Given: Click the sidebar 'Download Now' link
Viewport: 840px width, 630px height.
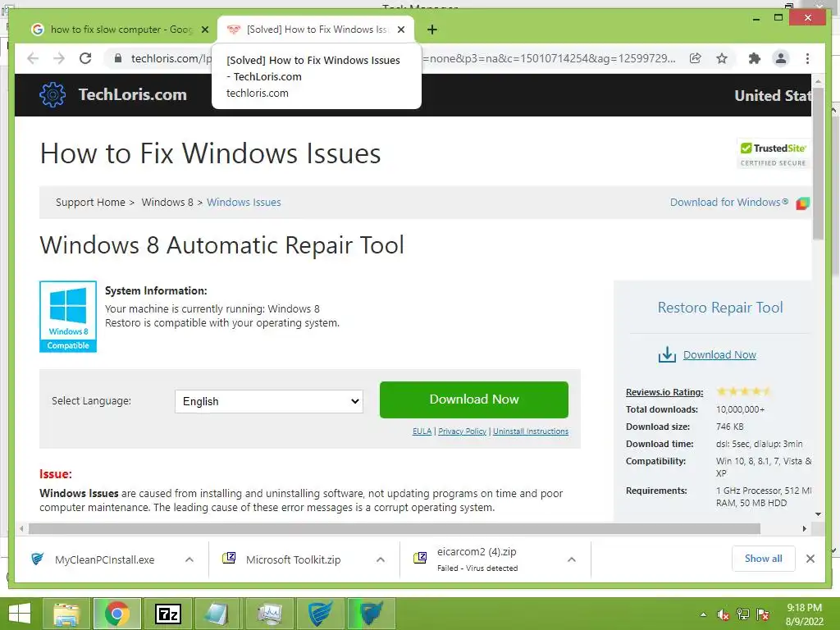Looking at the screenshot, I should click(x=719, y=354).
